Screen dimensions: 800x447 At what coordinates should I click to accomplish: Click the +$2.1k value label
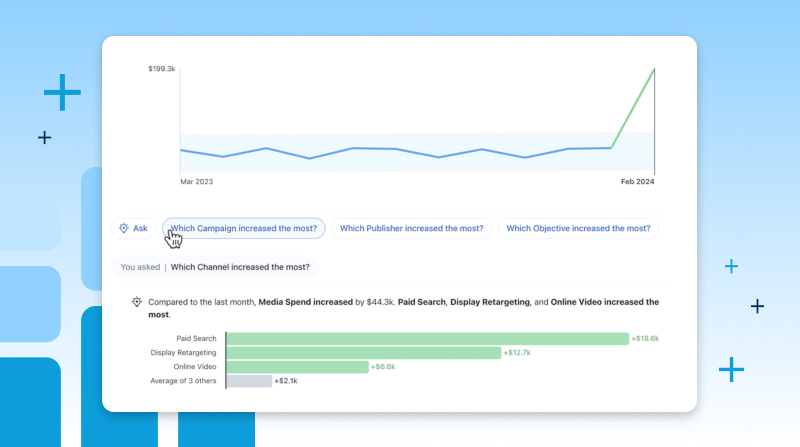[x=287, y=381]
